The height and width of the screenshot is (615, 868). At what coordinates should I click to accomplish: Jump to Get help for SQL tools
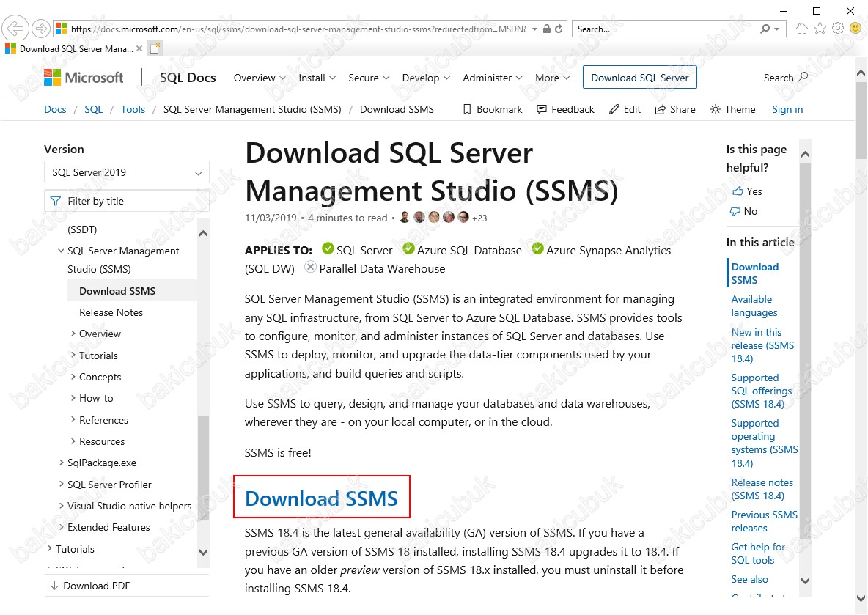(758, 553)
